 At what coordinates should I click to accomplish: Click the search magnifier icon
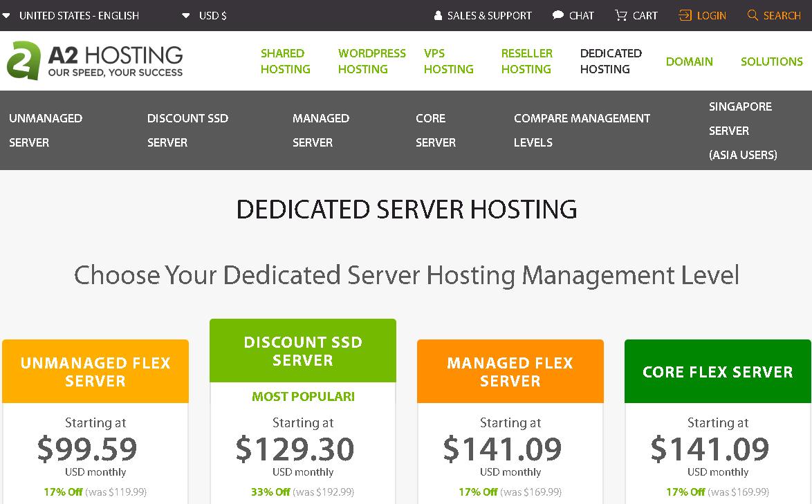pyautogui.click(x=753, y=15)
